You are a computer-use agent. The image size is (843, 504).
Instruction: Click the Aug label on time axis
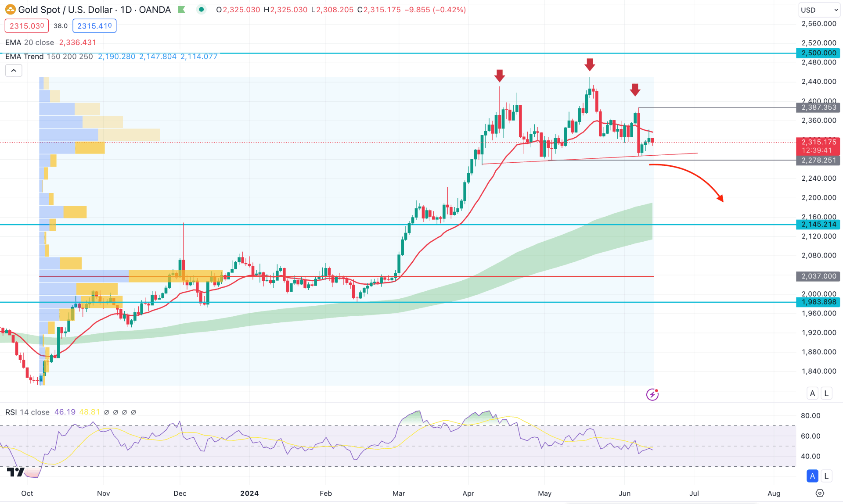774,493
